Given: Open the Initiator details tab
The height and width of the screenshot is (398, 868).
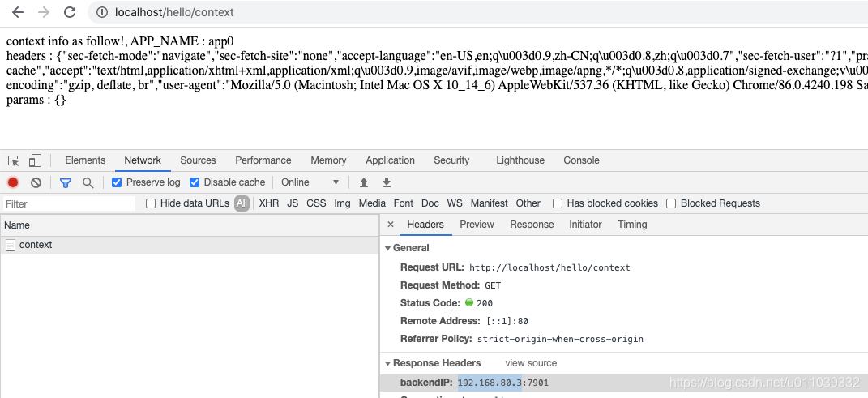Looking at the screenshot, I should [585, 225].
